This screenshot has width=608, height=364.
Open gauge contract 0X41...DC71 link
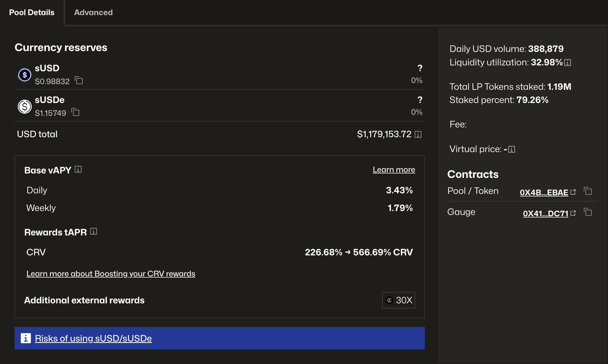pyautogui.click(x=546, y=214)
